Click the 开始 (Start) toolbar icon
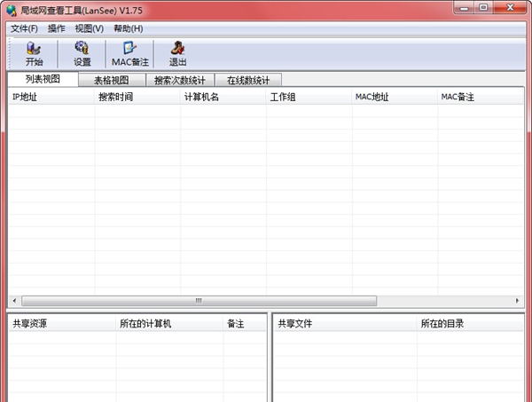The width and height of the screenshot is (532, 402). 34,53
